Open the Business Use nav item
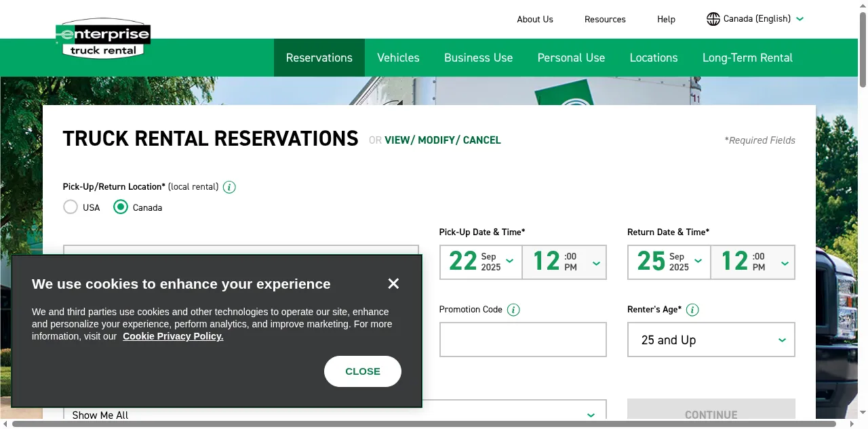The width and height of the screenshot is (868, 429). [x=478, y=58]
